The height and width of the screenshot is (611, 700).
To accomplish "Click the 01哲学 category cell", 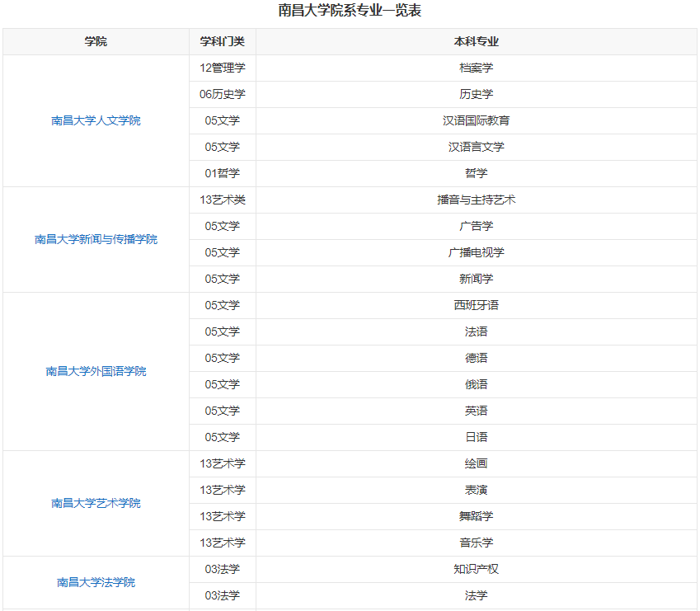I will point(223,173).
